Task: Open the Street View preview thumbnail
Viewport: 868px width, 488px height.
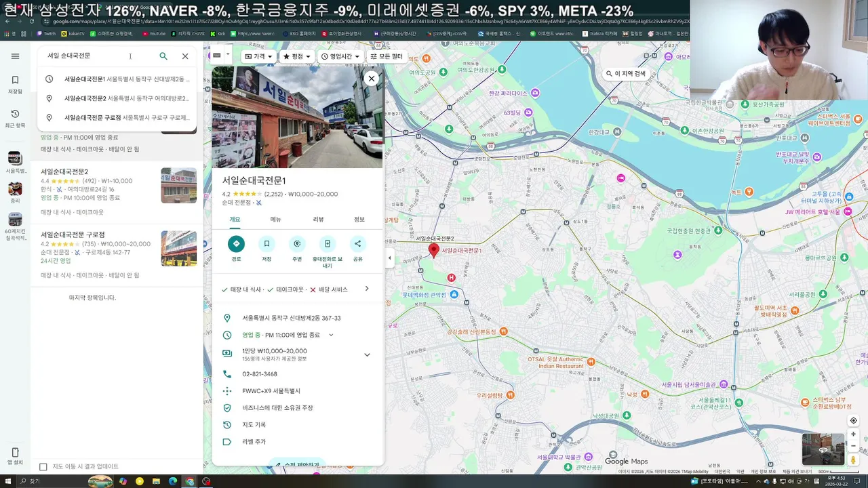Action: click(823, 449)
